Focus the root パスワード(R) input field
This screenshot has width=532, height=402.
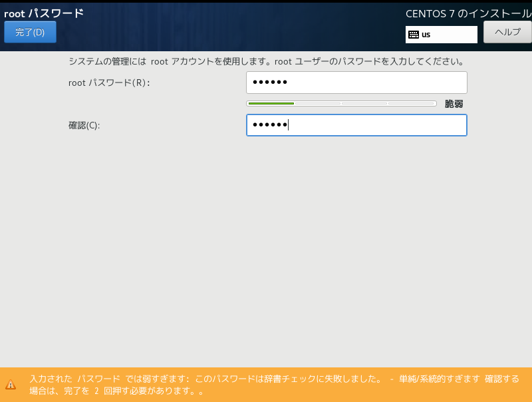[x=356, y=83]
